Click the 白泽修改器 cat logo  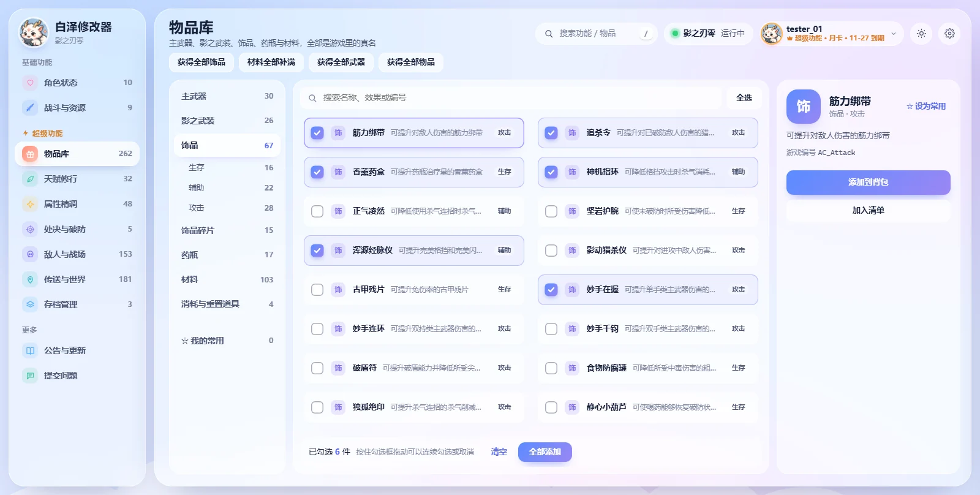coord(34,32)
